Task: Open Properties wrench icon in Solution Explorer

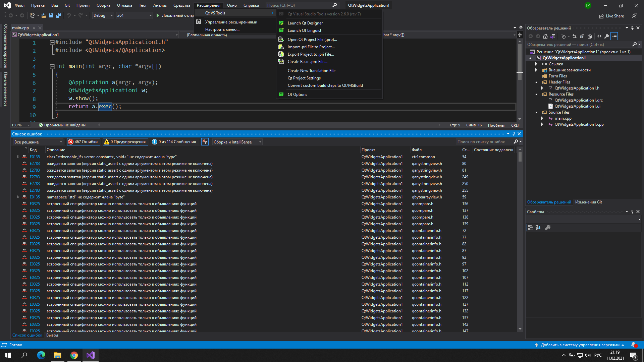Action: [607, 36]
